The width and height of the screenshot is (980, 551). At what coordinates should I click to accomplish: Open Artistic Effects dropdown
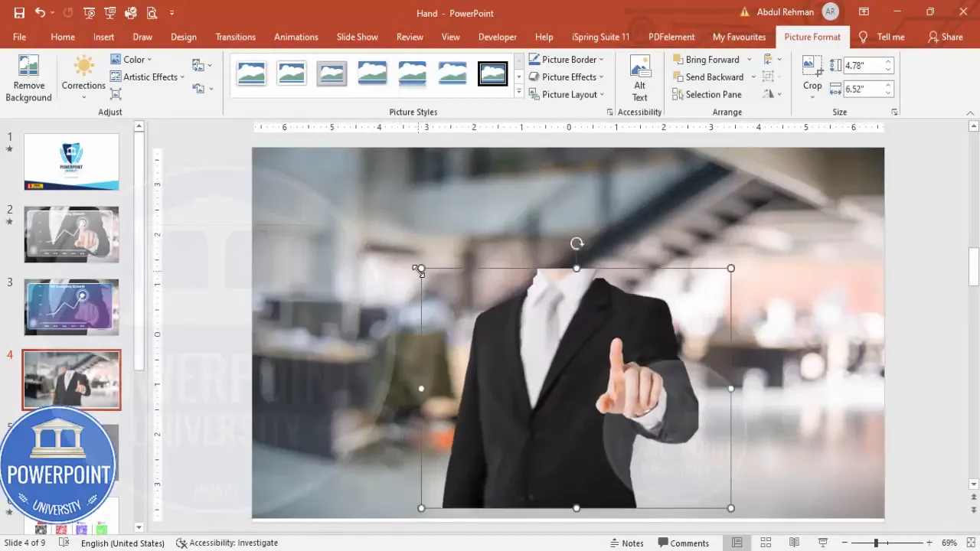(148, 77)
